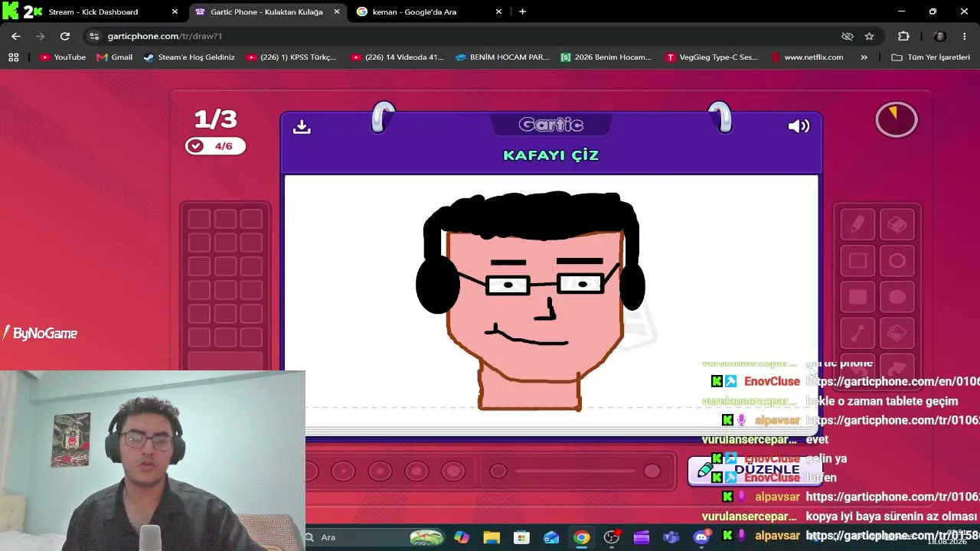Viewport: 980px width, 551px height.
Task: Open site information icon in address bar
Action: 93,36
